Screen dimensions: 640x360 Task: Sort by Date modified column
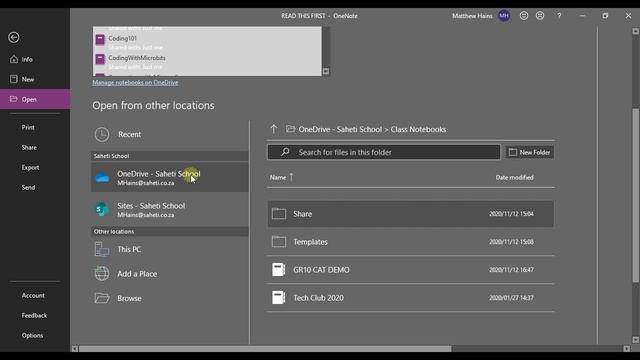514,178
